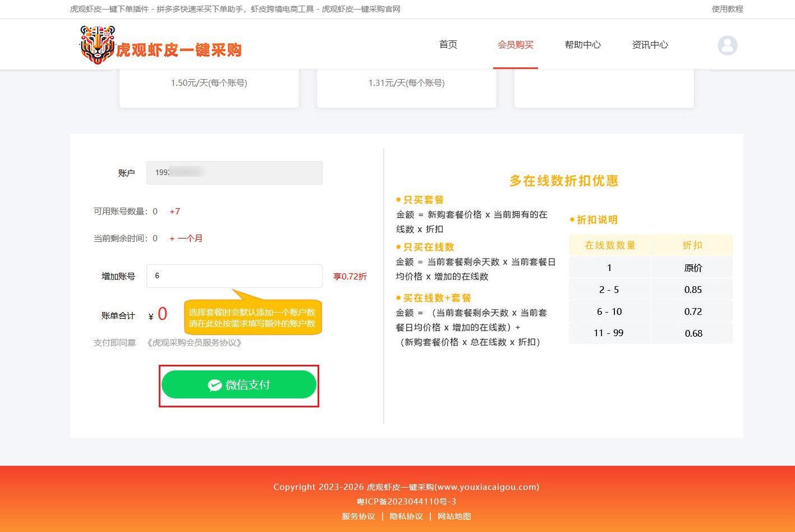Click the 2 - 5 table cell

[610, 290]
